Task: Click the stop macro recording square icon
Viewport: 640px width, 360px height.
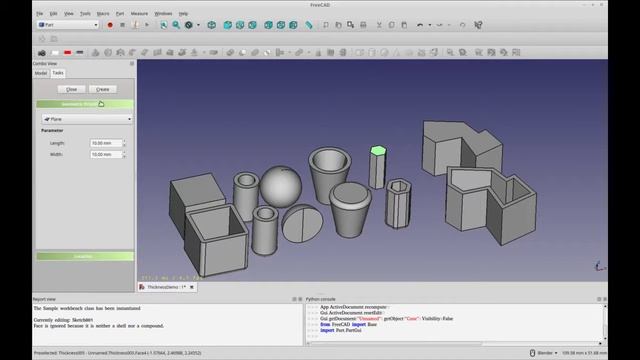Action: click(x=122, y=25)
